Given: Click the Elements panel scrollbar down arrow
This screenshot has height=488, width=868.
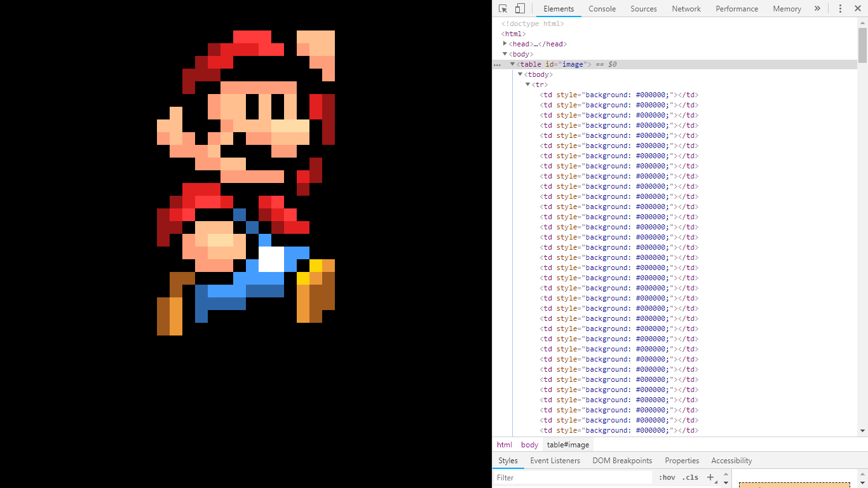Looking at the screenshot, I should 862,431.
